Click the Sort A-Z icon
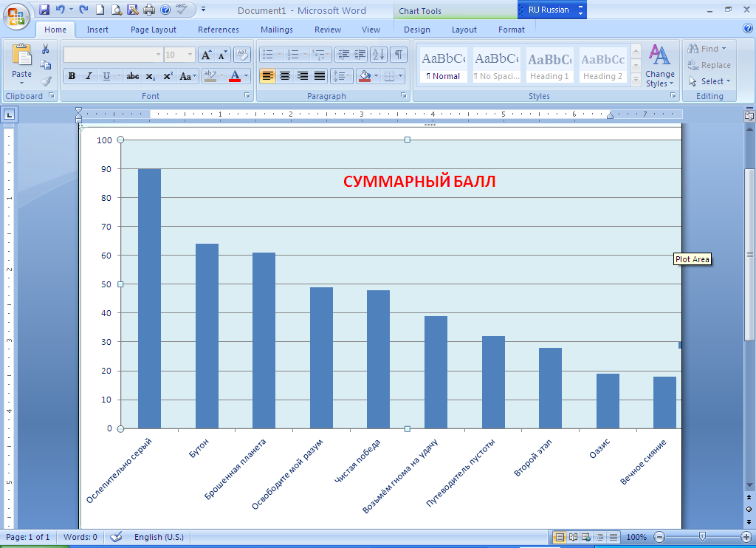Image resolution: width=756 pixels, height=548 pixels. coord(379,55)
